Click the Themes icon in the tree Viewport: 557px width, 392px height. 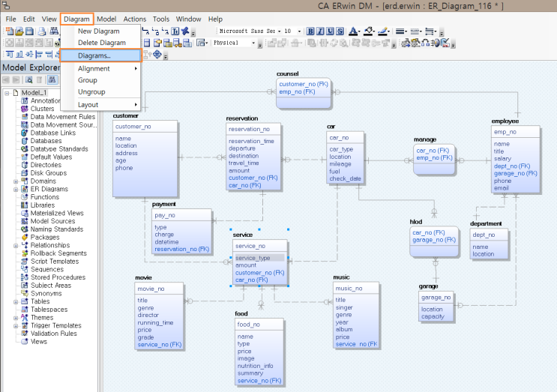(x=25, y=317)
